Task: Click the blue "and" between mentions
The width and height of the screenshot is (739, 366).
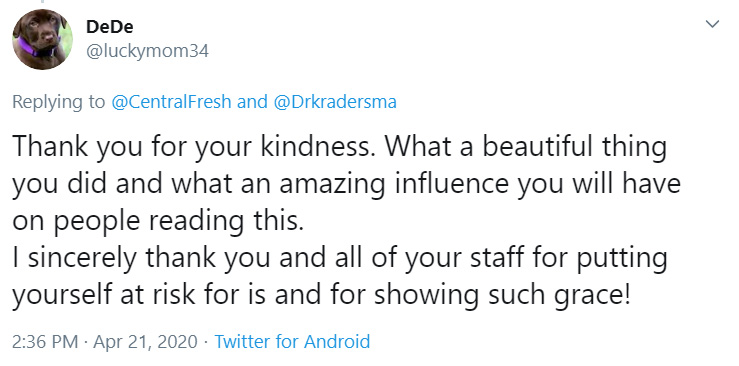Action: pyautogui.click(x=253, y=102)
